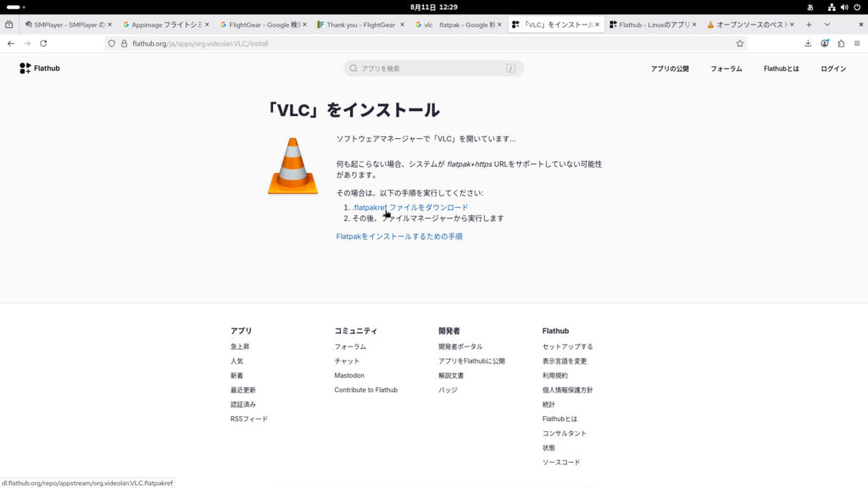Bookmark page with the star icon
Image resolution: width=868 pixels, height=488 pixels.
pyautogui.click(x=739, y=43)
